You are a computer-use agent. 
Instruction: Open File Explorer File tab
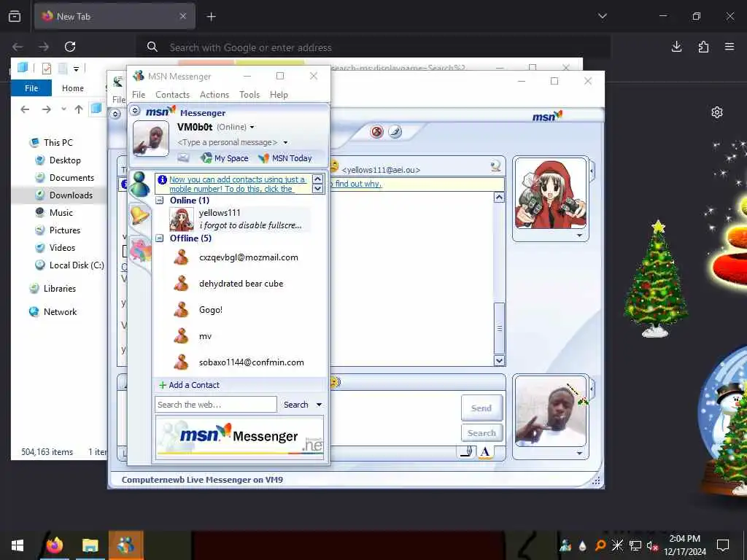click(x=31, y=88)
